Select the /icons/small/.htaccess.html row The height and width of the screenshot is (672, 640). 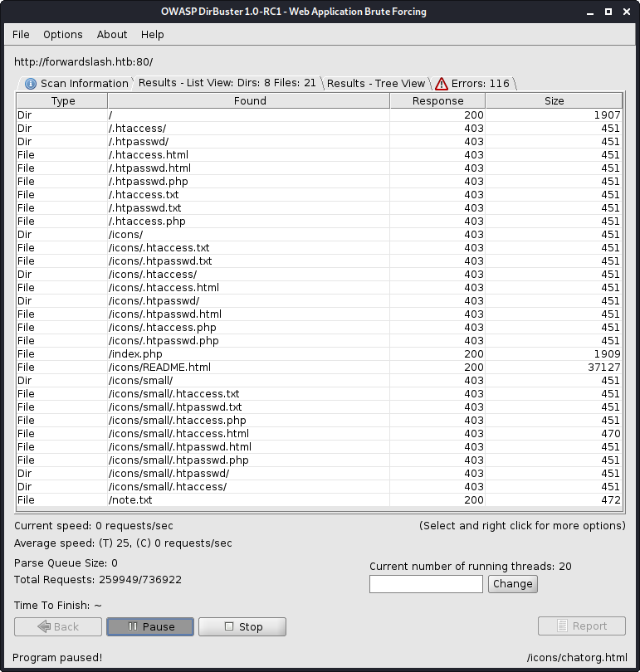(x=319, y=433)
